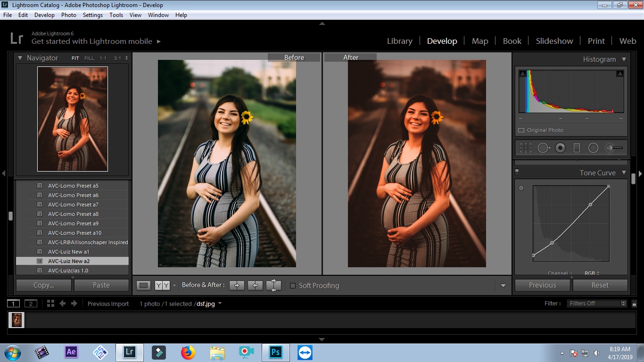Go back with the filmstrip left arrow

point(63,304)
